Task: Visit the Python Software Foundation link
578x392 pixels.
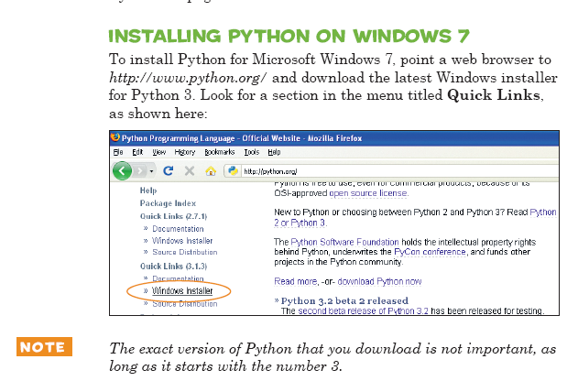Action: [344, 242]
